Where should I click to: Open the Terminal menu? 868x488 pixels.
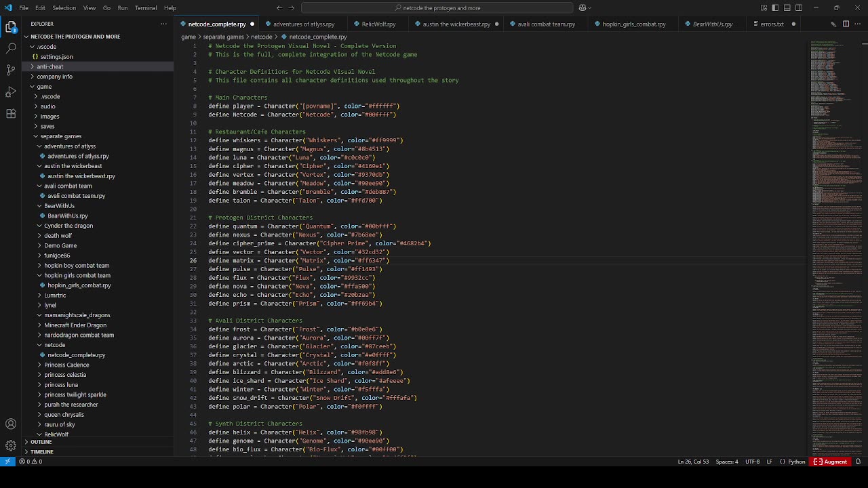coord(146,8)
